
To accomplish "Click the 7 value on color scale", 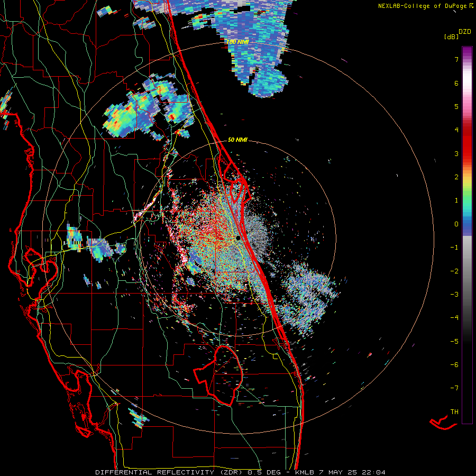I will click(456, 59).
